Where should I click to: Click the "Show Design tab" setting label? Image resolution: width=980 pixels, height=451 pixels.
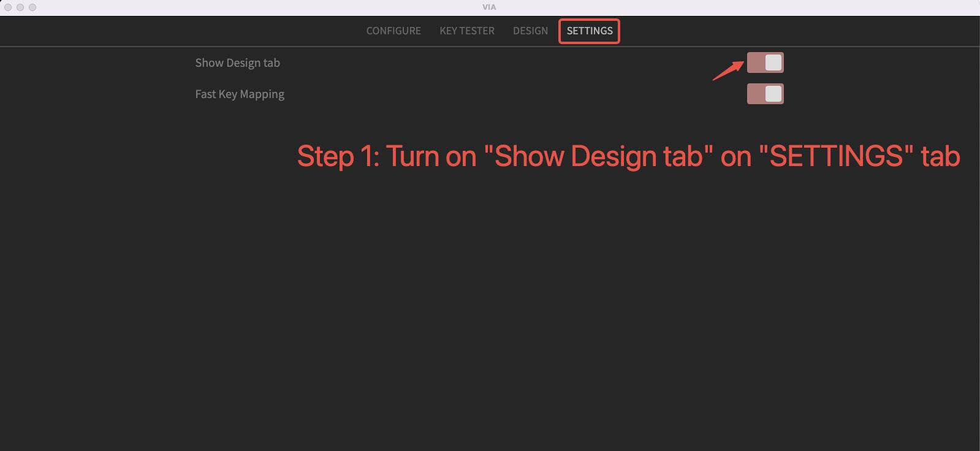pyautogui.click(x=237, y=63)
